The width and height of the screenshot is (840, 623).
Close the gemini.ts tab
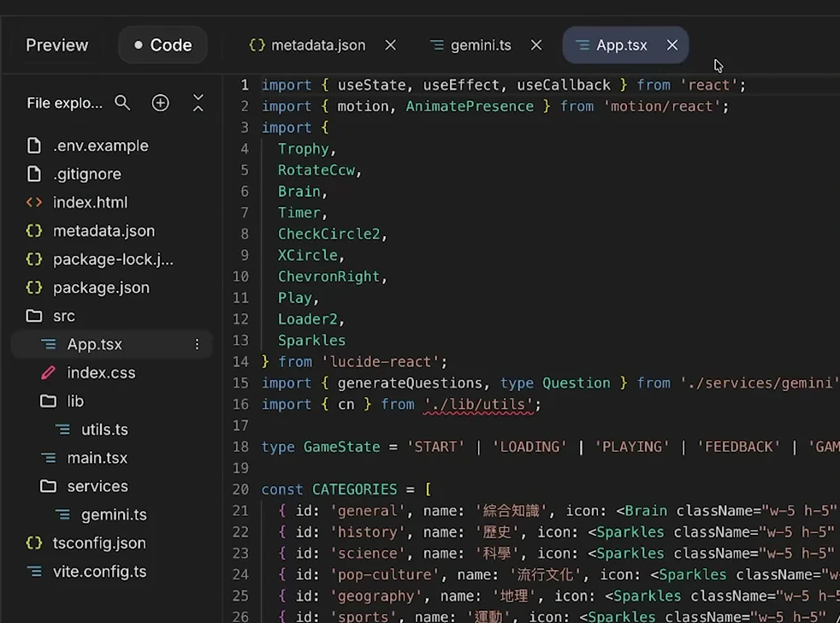coord(536,45)
